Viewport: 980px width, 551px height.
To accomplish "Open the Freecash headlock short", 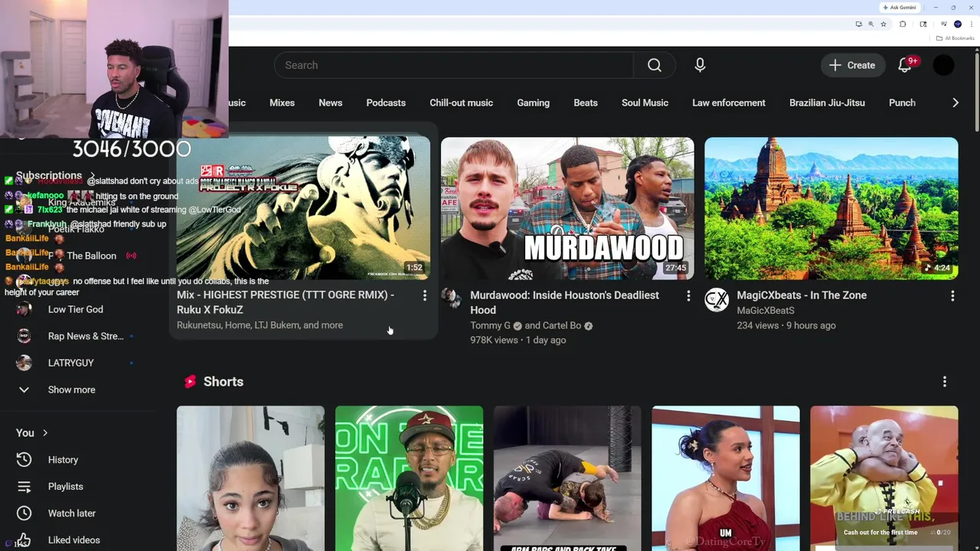I will point(884,478).
